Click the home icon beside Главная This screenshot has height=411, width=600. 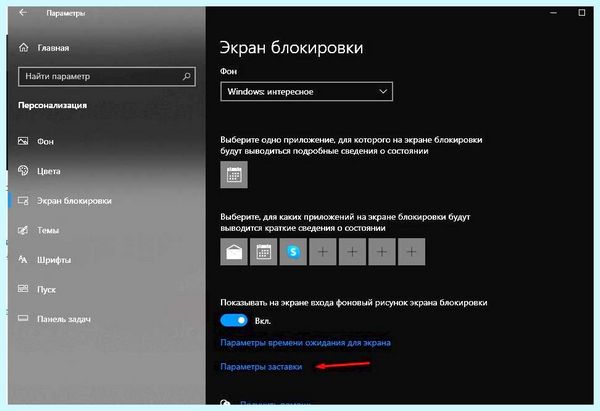tap(24, 47)
